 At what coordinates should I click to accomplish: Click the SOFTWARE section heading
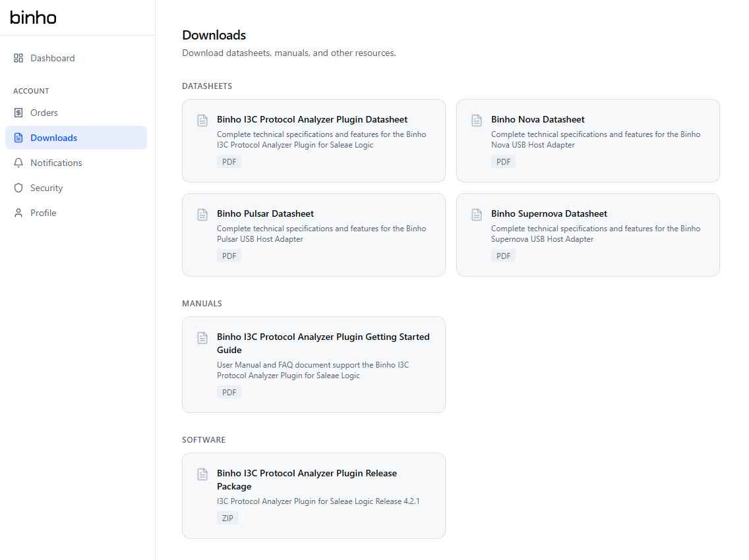(x=204, y=439)
